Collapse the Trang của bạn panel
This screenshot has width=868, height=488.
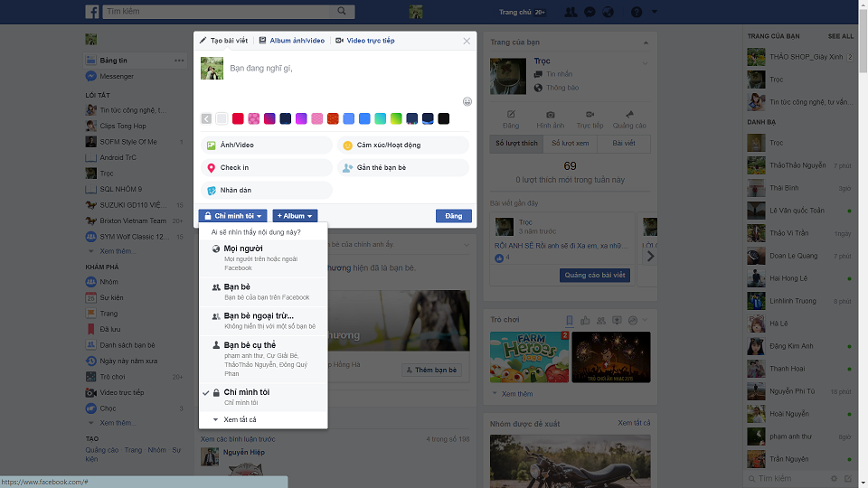click(x=646, y=42)
